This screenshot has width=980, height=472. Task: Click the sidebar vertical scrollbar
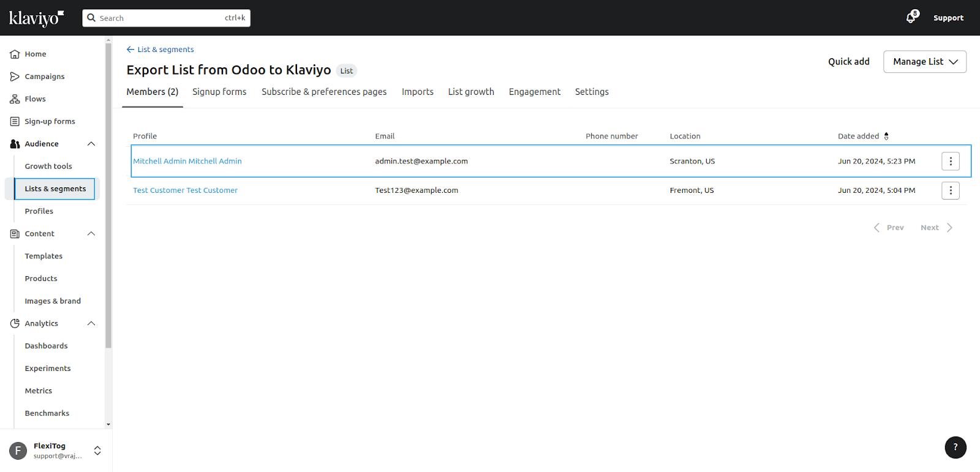pos(108,196)
